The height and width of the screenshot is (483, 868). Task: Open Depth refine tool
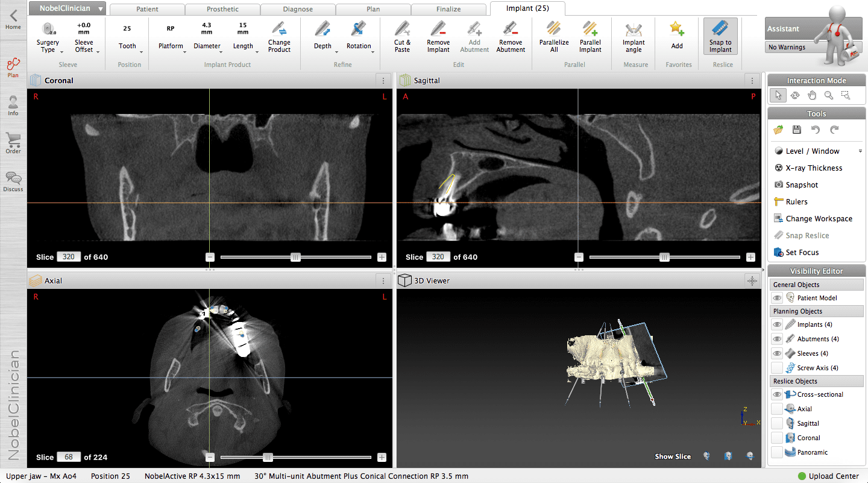tap(322, 37)
